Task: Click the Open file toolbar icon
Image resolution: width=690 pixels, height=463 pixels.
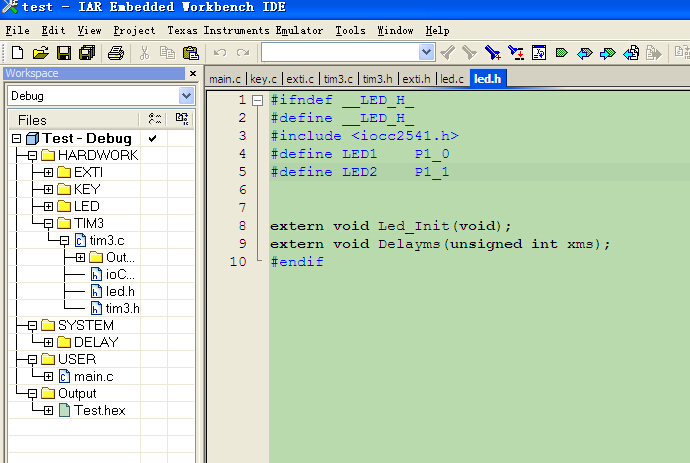Action: [x=40, y=53]
